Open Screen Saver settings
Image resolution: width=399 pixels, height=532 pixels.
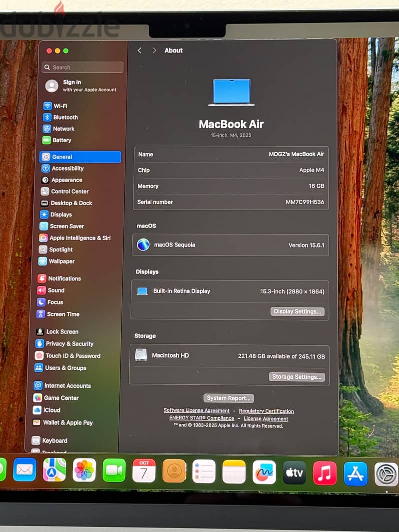61,226
